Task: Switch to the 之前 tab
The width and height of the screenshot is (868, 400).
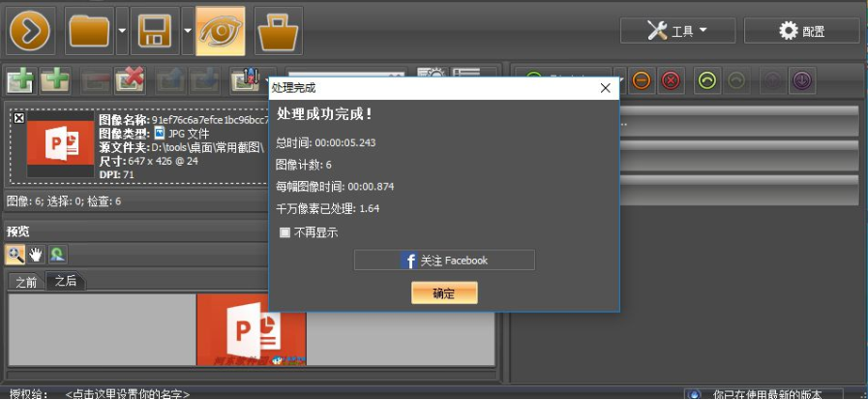Action: pyautogui.click(x=26, y=282)
